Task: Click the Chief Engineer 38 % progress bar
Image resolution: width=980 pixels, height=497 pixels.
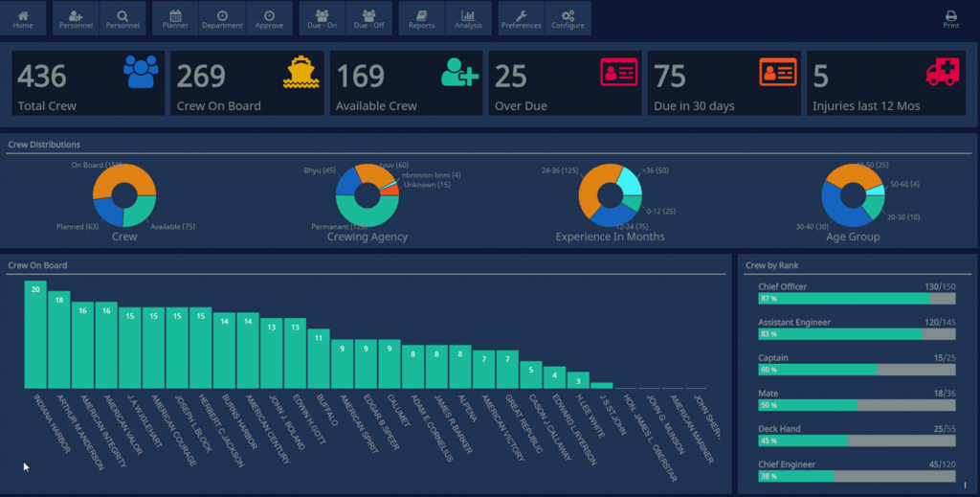Action: click(x=857, y=476)
